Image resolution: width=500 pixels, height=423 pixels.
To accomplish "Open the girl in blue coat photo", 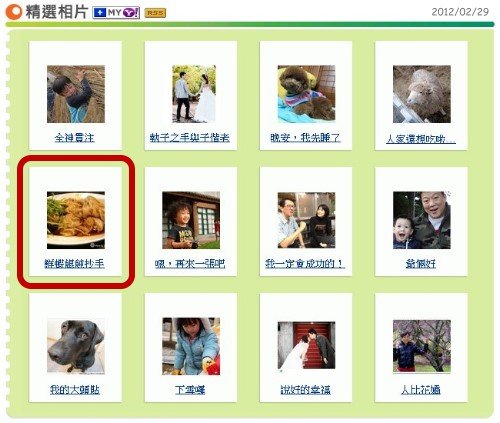I will point(191,346).
